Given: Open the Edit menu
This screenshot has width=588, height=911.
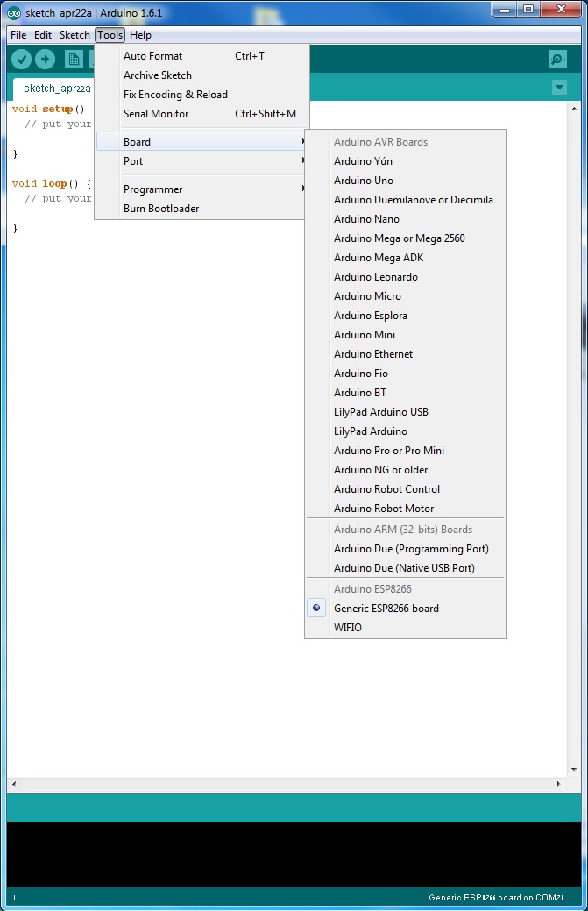Looking at the screenshot, I should tap(43, 35).
